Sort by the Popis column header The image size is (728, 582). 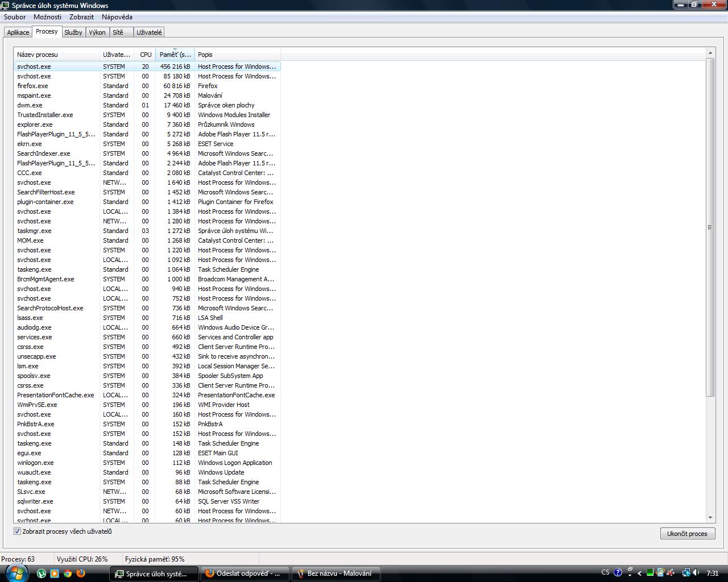(238, 55)
